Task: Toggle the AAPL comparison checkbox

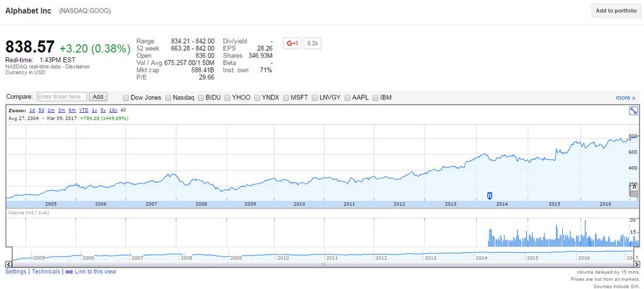Action: click(x=347, y=98)
